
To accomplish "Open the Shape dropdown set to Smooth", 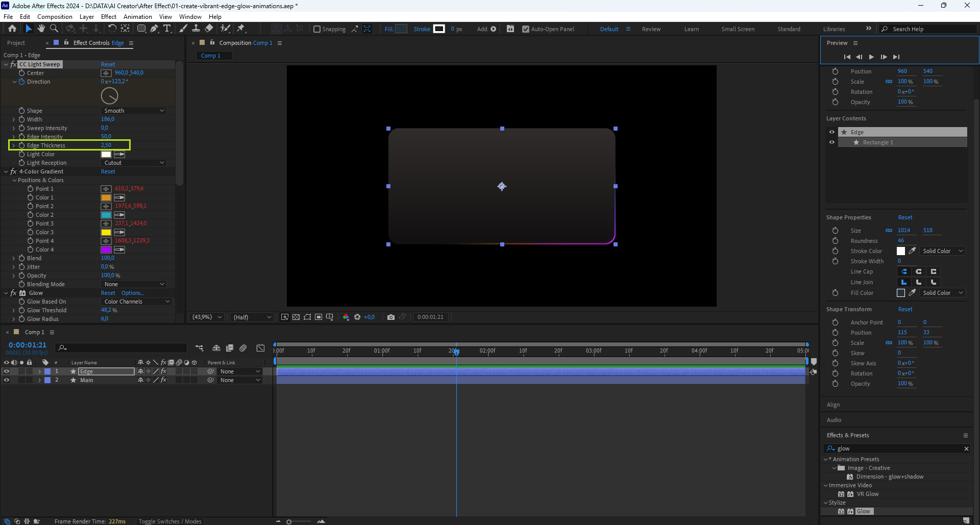I will tap(134, 111).
